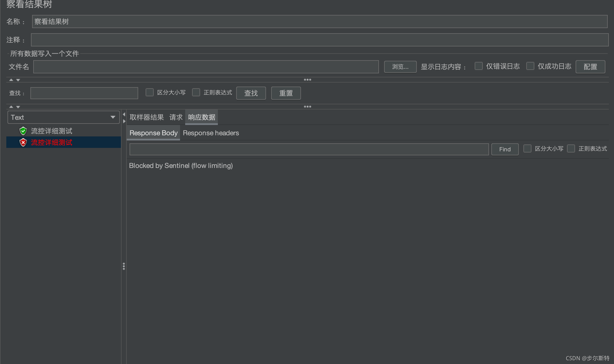Click the 文件名 input field
The height and width of the screenshot is (364, 614).
[x=206, y=67]
